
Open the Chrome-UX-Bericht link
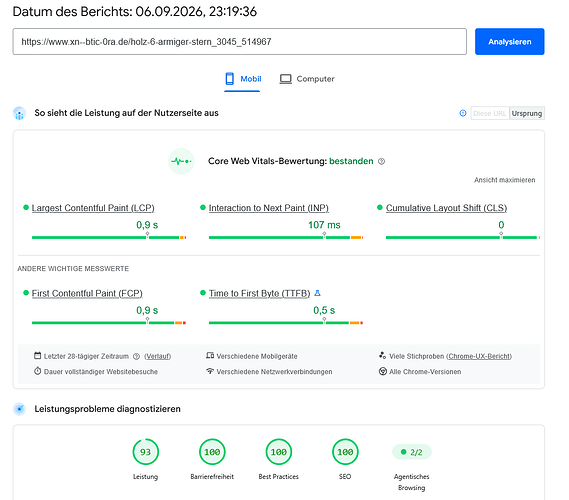pyautogui.click(x=479, y=356)
